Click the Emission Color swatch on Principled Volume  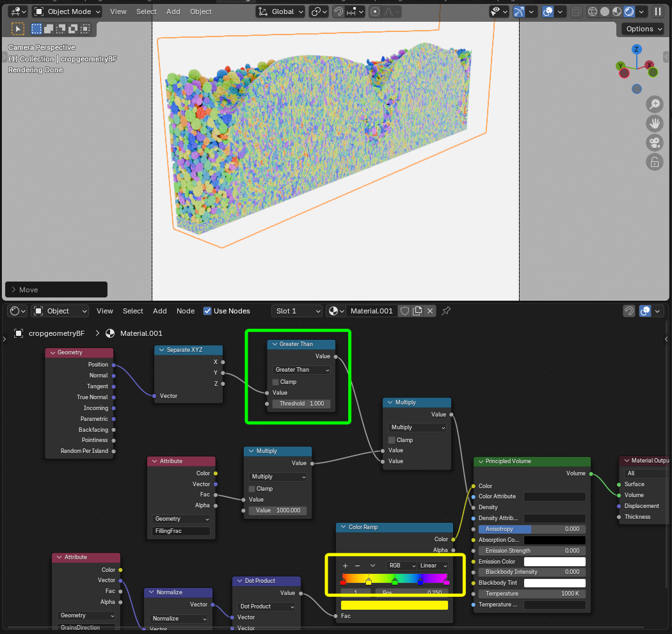click(x=554, y=561)
